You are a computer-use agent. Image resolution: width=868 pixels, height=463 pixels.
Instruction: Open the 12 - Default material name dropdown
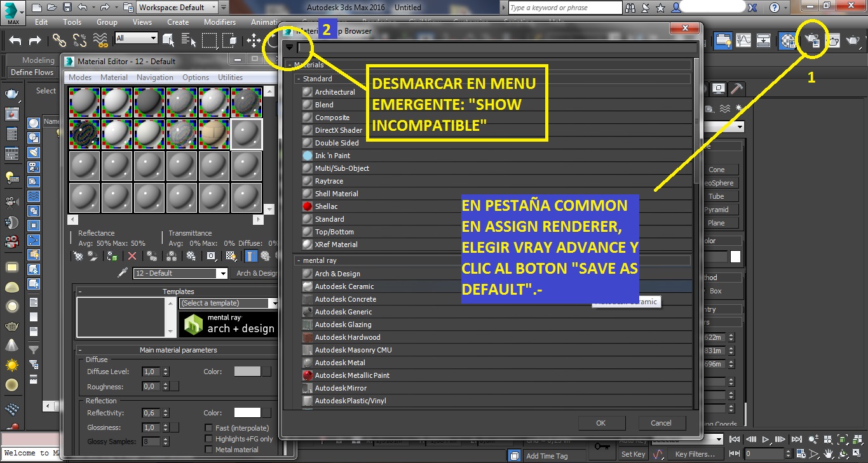point(180,273)
